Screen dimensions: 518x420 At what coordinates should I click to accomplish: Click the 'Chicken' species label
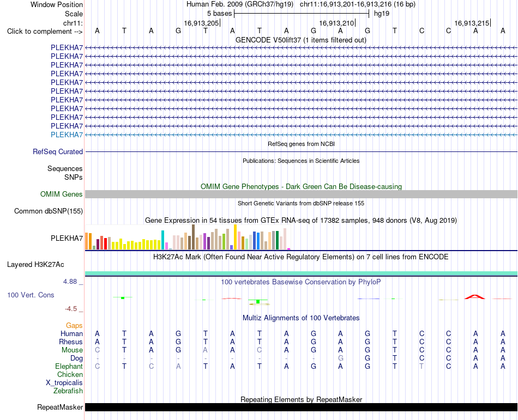point(70,374)
